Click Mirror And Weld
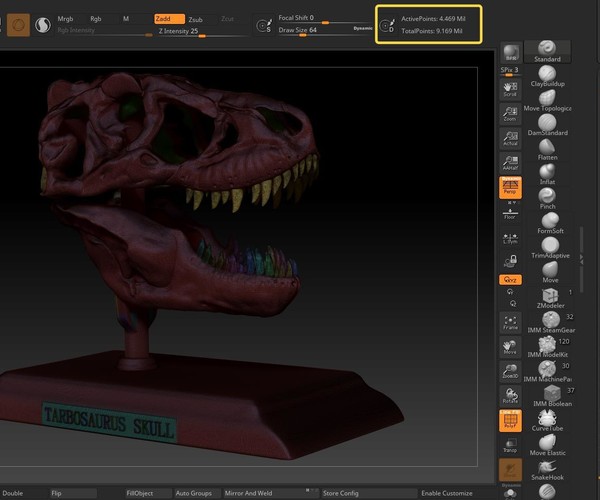The width and height of the screenshot is (600, 500). [271, 493]
